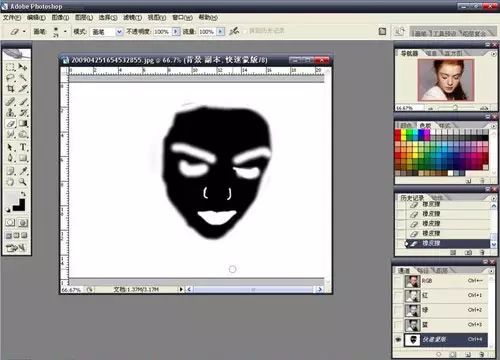Toggle visibility of 蓝 channel
This screenshot has height=360, width=500.
(x=398, y=325)
